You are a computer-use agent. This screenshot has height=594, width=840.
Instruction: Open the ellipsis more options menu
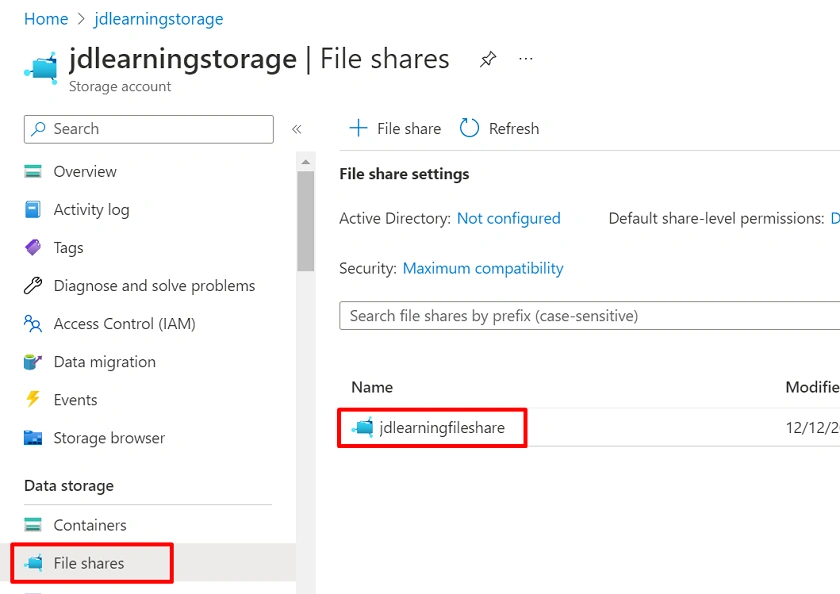(x=526, y=58)
